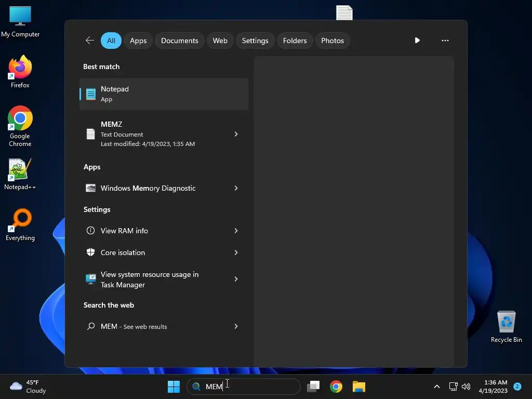Show hidden tray icons

coord(436,387)
